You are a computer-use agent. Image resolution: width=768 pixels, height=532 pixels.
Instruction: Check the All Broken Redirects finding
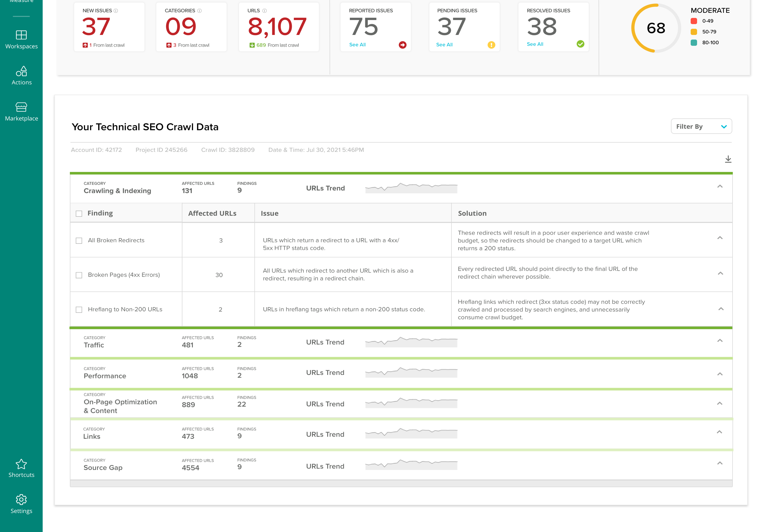click(x=79, y=240)
